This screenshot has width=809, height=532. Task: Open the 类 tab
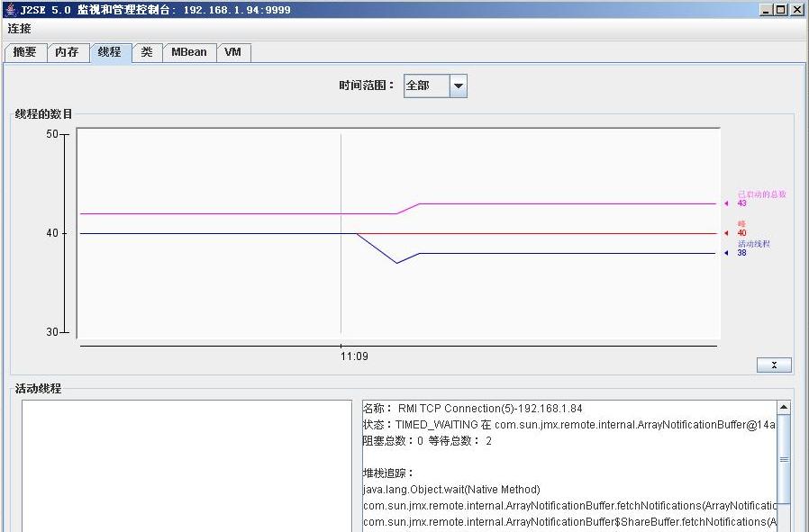pos(147,52)
